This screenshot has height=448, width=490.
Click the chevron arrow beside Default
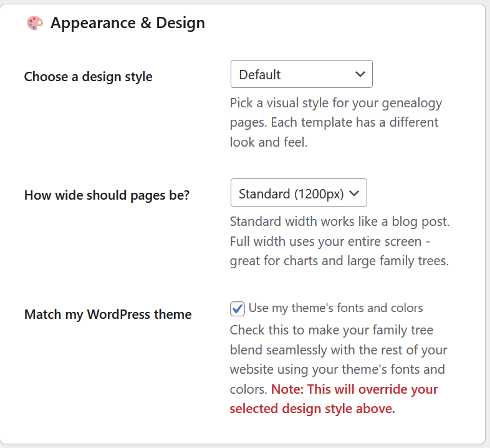[360, 74]
